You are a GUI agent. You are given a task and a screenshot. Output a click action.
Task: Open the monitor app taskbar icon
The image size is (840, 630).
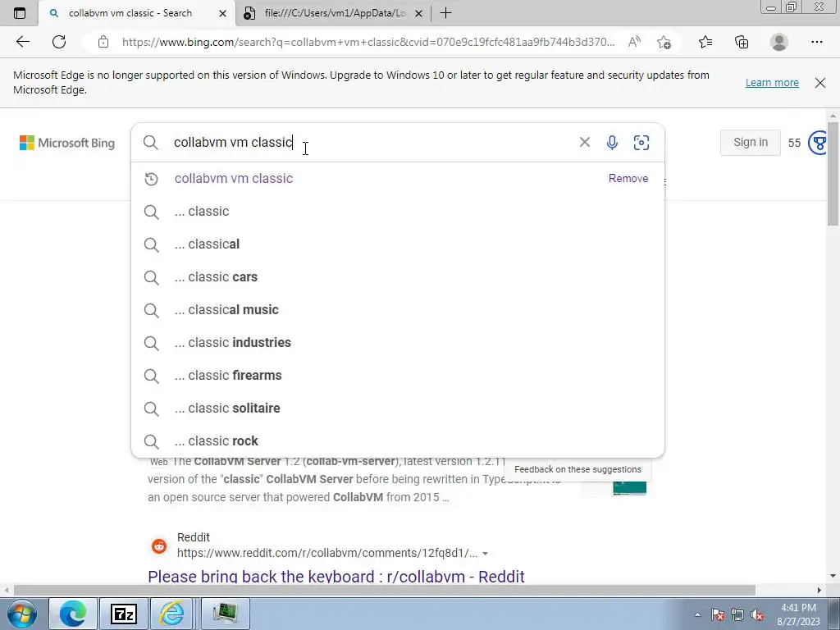tap(225, 614)
